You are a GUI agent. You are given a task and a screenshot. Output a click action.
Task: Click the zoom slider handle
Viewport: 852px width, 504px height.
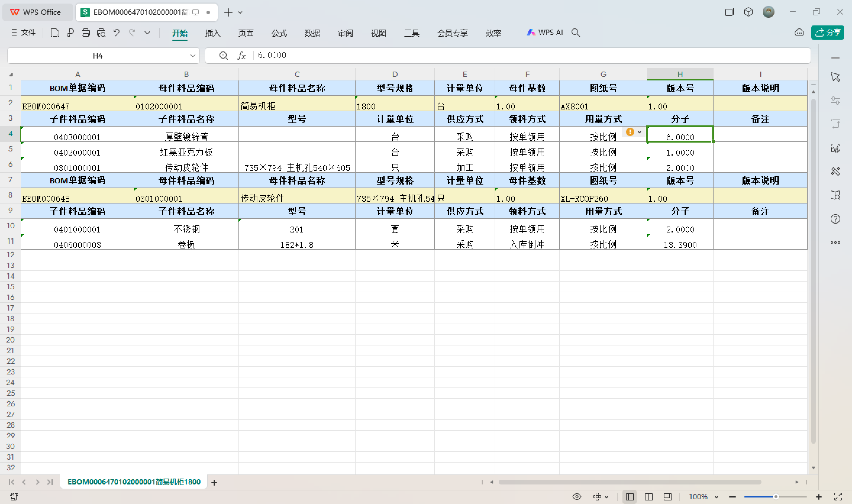(x=776, y=497)
